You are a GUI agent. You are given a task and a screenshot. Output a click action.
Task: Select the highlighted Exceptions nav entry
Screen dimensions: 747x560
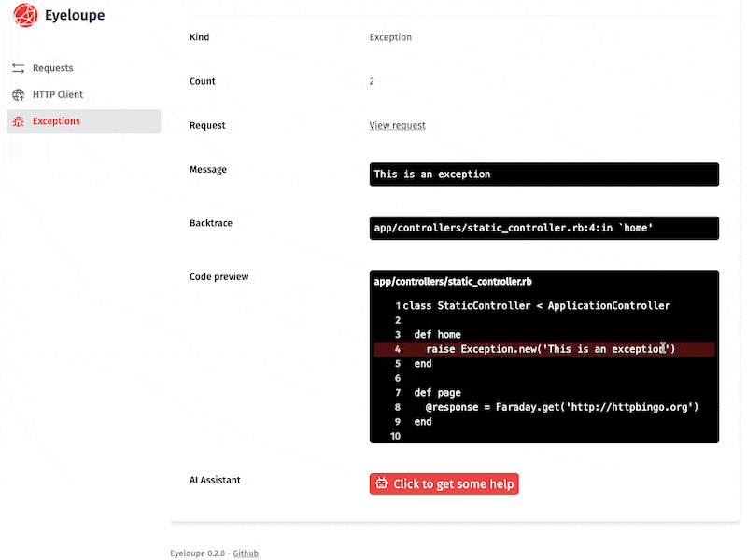tap(56, 121)
